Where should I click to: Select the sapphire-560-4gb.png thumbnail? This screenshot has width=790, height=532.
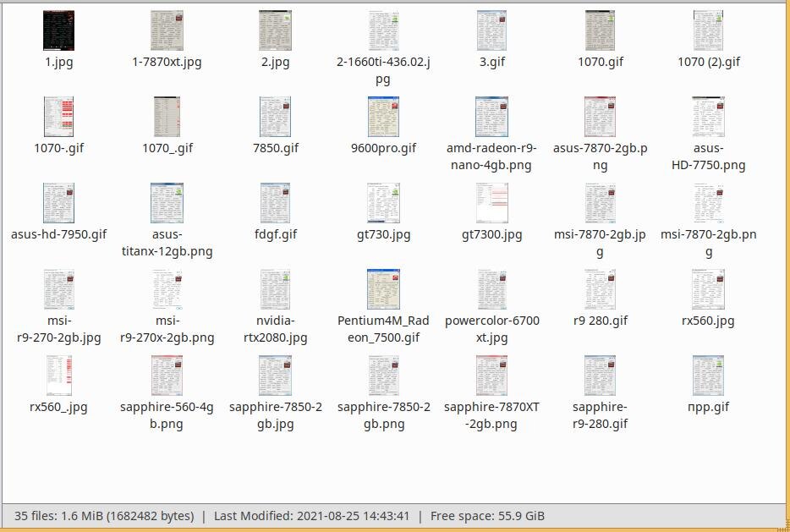(167, 375)
